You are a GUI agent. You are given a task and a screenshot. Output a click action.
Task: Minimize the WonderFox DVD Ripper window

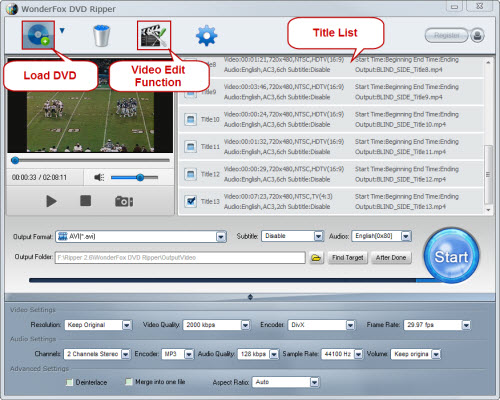454,6
